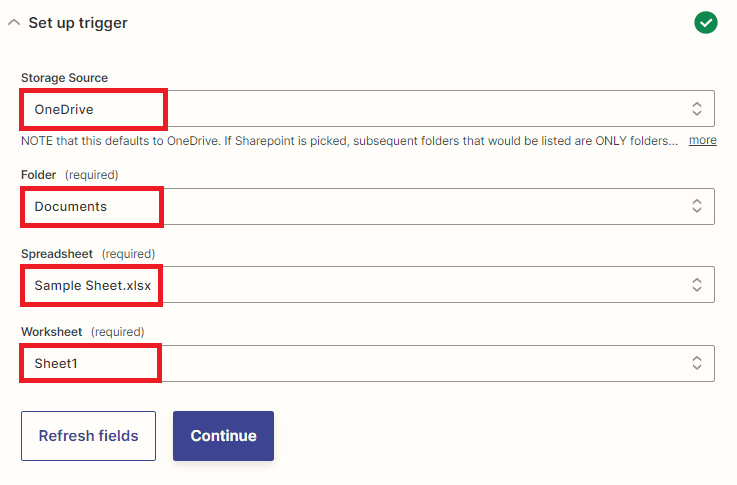737x485 pixels.
Task: Click the NOTE text about OneDrive default
Action: click(x=350, y=140)
